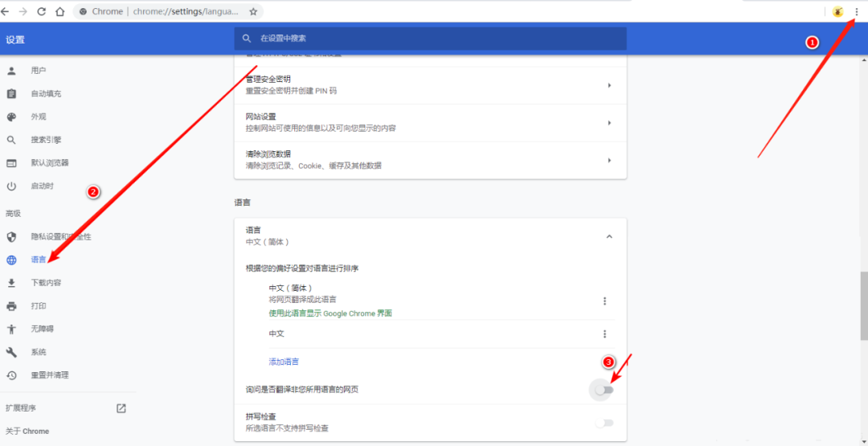Toggle 询问是否翻译非您所用语言的网页 switch
Screen dimensions: 868x446
604,390
